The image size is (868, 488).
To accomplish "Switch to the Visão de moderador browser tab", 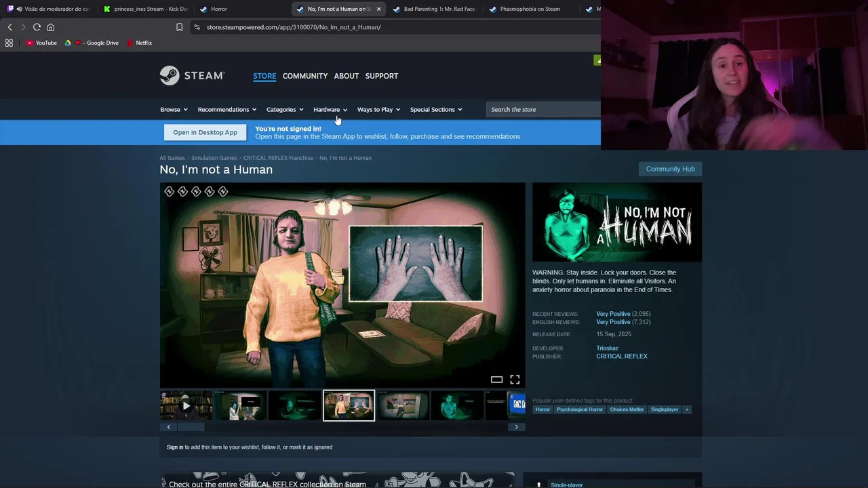I will pos(48,9).
